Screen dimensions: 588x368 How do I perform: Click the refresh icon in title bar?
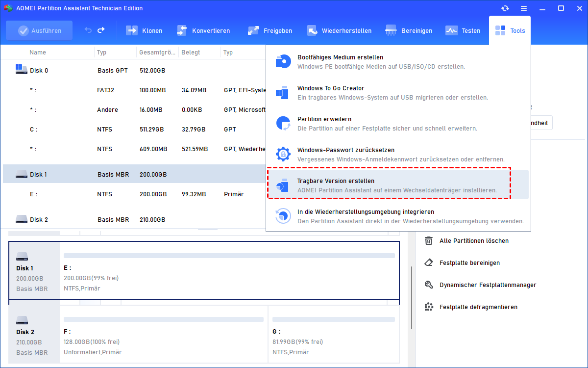(505, 8)
